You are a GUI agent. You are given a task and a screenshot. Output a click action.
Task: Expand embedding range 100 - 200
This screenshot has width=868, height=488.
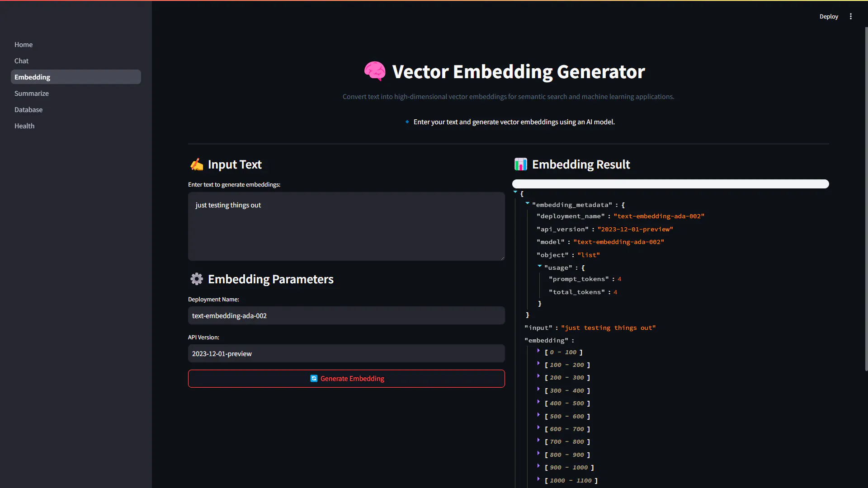(538, 364)
